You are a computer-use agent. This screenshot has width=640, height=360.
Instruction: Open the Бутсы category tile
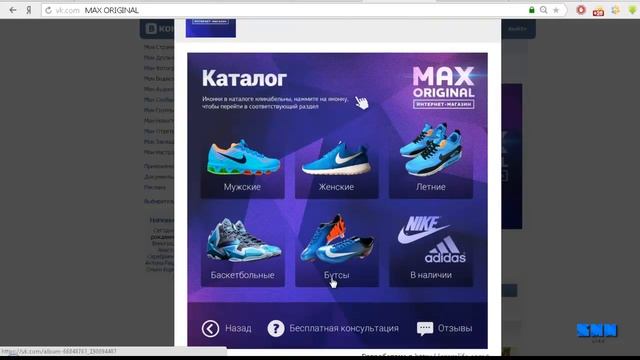coord(337,250)
